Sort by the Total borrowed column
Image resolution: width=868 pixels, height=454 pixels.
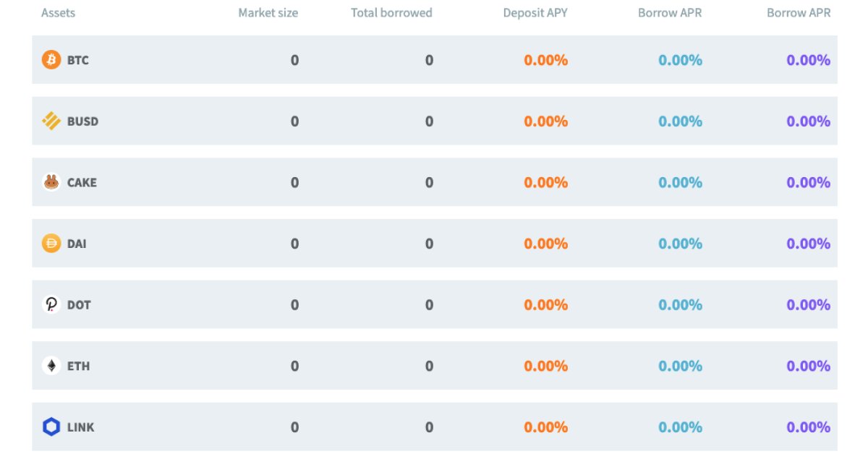point(391,12)
